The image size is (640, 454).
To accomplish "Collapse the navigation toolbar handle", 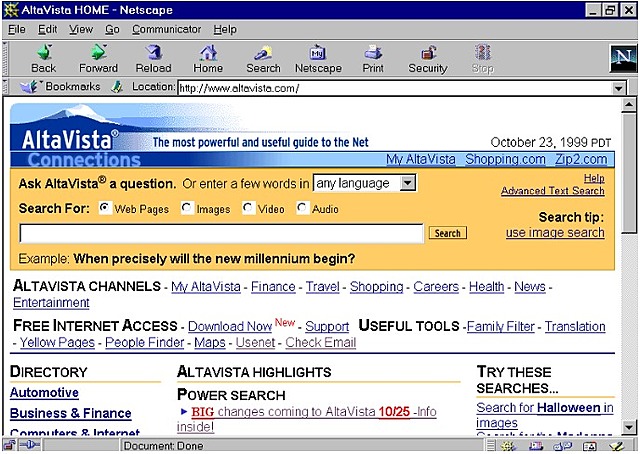I will click(x=5, y=58).
